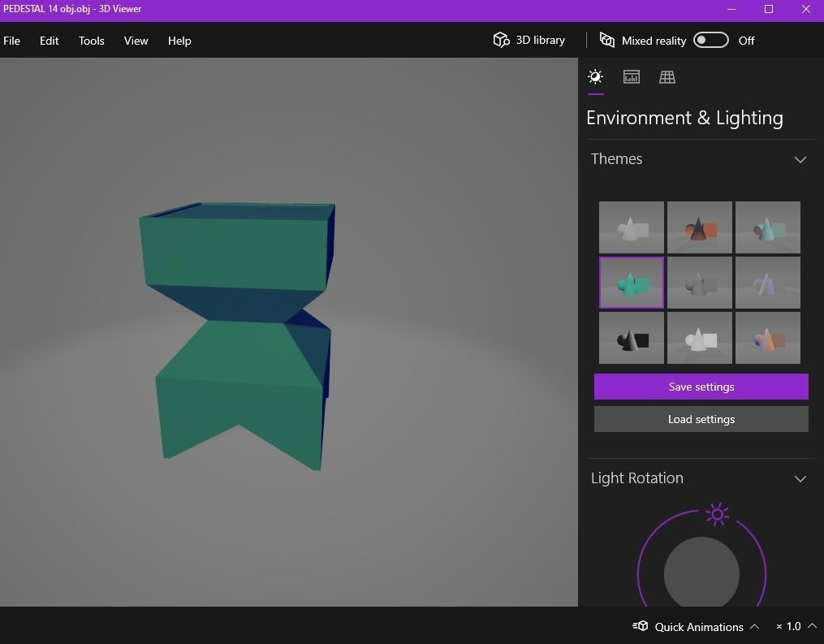Select the black shapes theme thumbnail
This screenshot has width=824, height=644.
coord(631,338)
